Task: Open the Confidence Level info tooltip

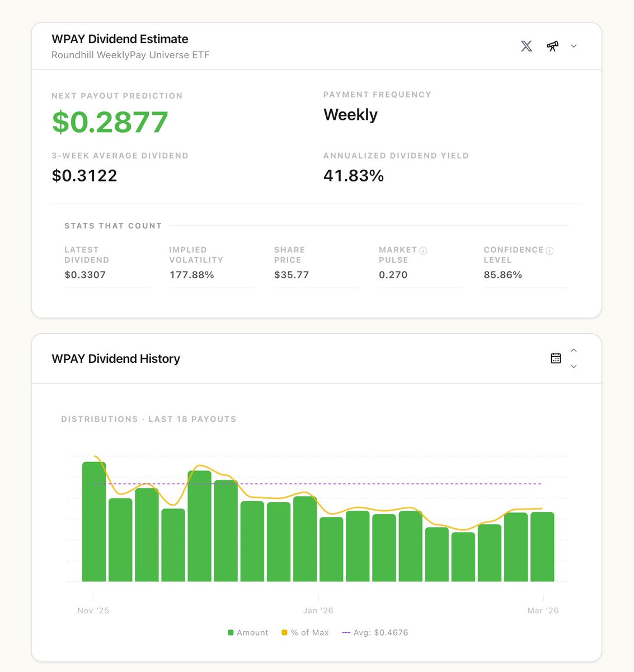Action: click(550, 250)
